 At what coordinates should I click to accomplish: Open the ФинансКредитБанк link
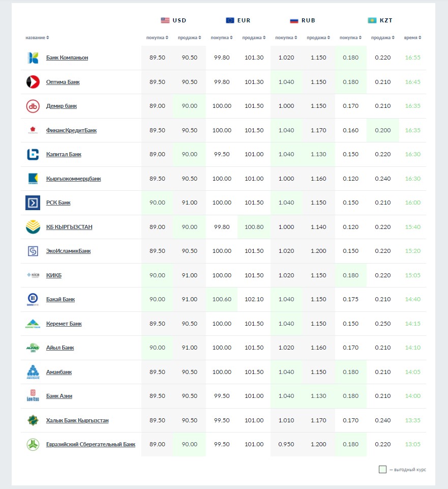coord(71,130)
